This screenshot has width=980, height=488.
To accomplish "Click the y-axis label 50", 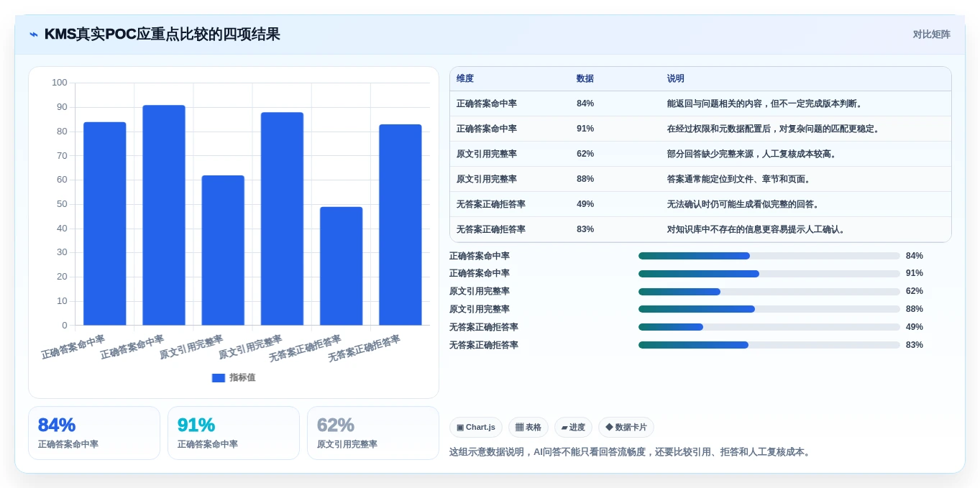I will 62,204.
